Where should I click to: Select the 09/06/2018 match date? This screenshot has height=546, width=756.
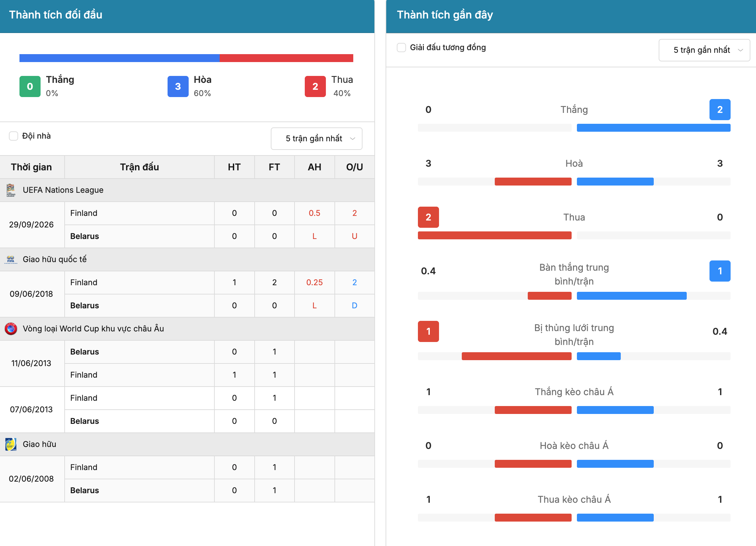(x=31, y=294)
